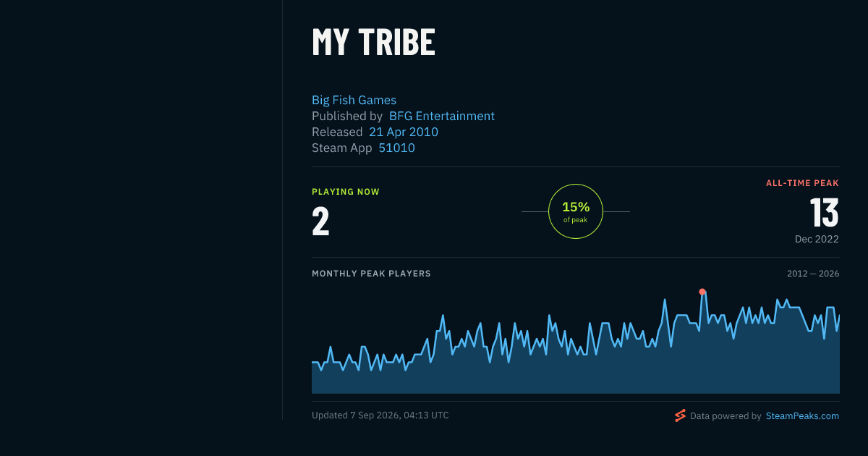Click the Data powered by text
The height and width of the screenshot is (456, 868).
pos(726,416)
